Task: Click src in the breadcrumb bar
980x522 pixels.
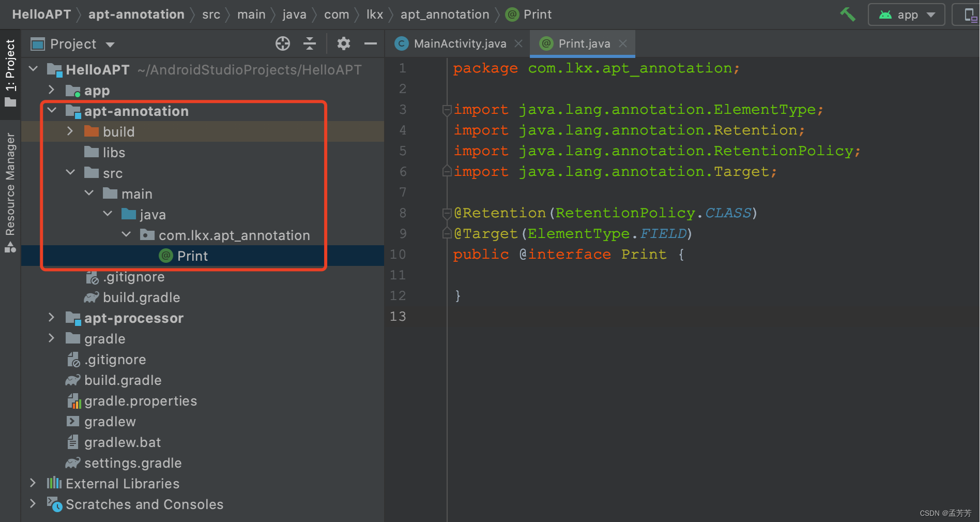Action: pyautogui.click(x=211, y=14)
